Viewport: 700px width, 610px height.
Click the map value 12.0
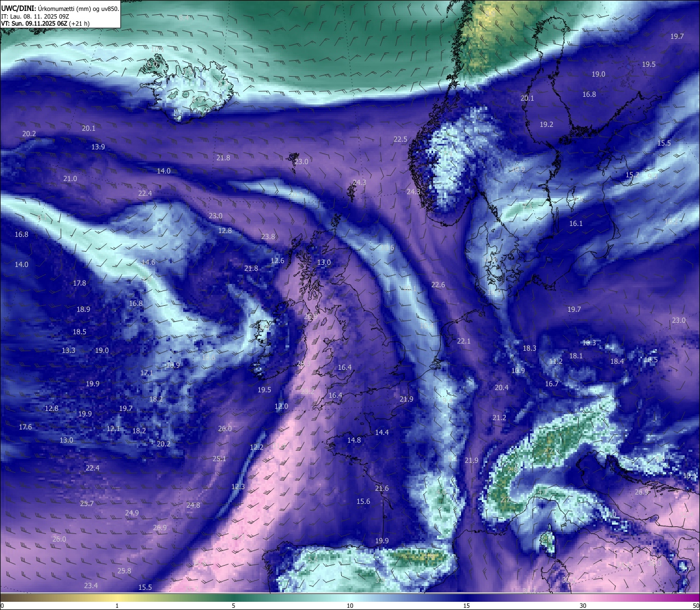pyautogui.click(x=281, y=406)
